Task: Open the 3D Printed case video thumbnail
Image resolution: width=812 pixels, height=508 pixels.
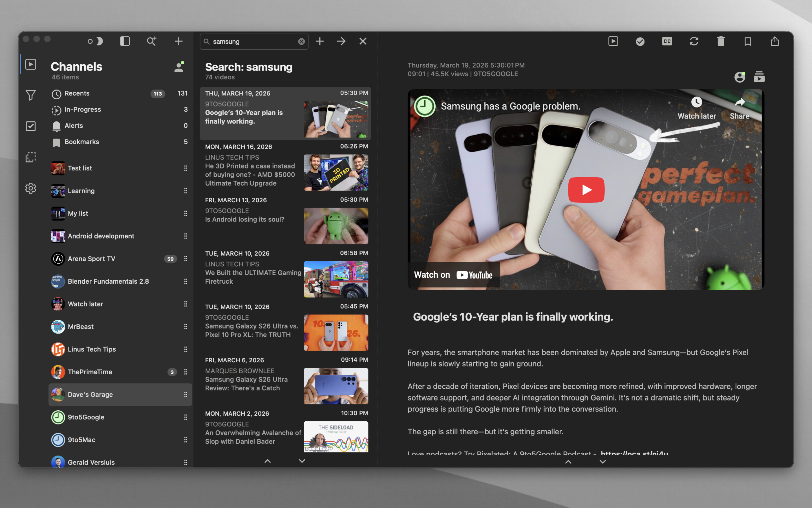Action: 336,173
